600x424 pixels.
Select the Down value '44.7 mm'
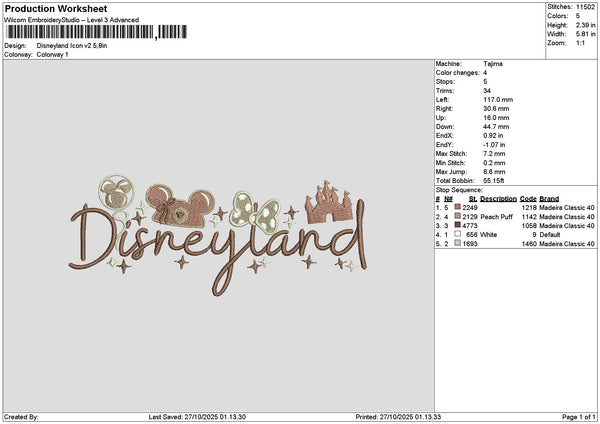tap(496, 127)
